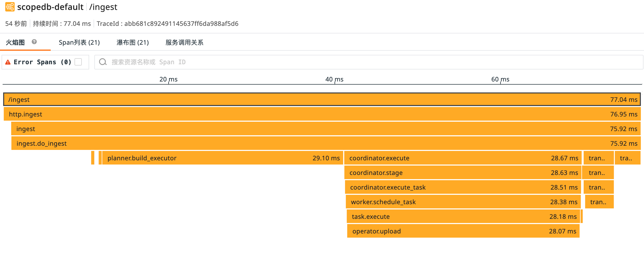Enable the Error Spans checkbox
The height and width of the screenshot is (258, 644).
(78, 62)
